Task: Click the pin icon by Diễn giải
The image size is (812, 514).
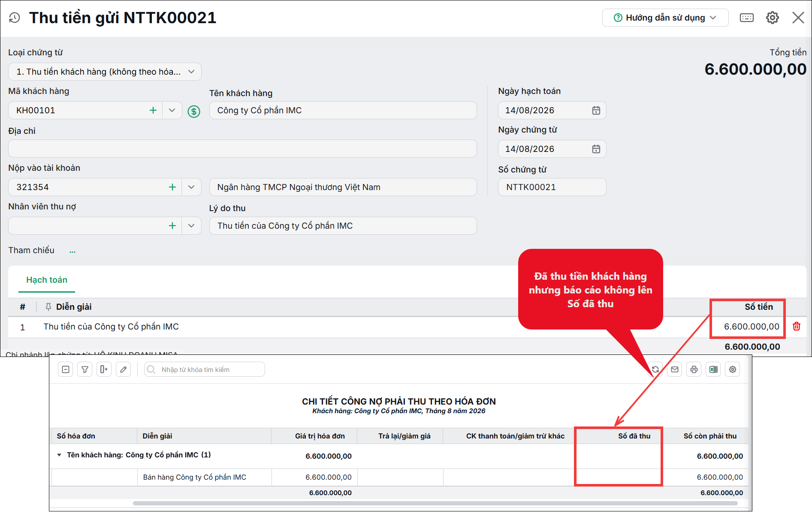Action: [48, 307]
